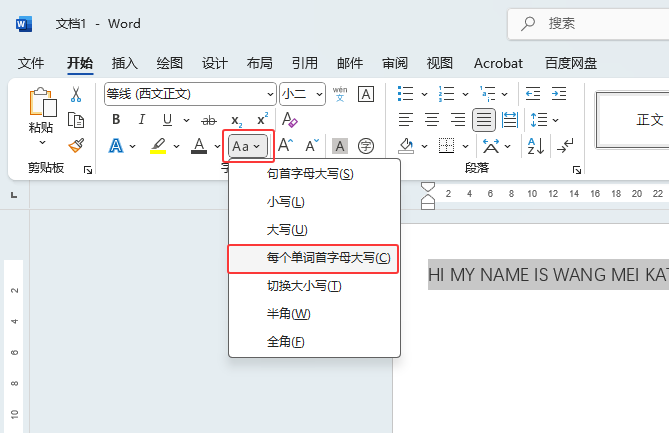
Task: Click the Decrease Indent icon
Action: tap(533, 93)
